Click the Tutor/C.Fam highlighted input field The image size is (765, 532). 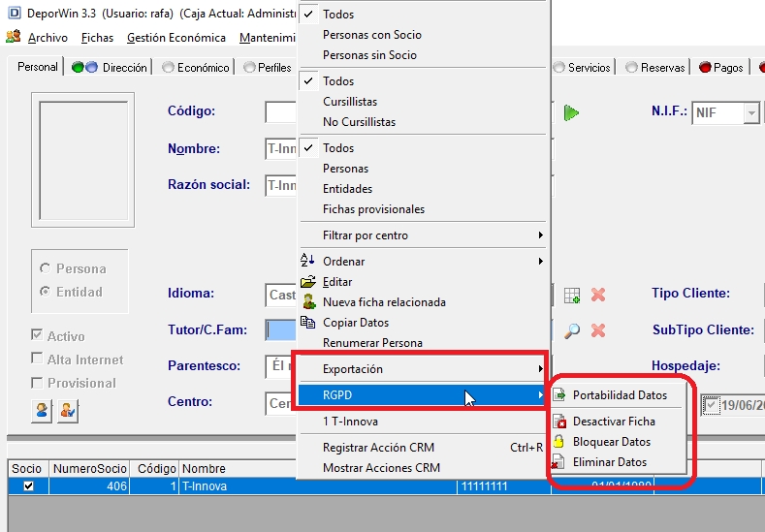(281, 330)
